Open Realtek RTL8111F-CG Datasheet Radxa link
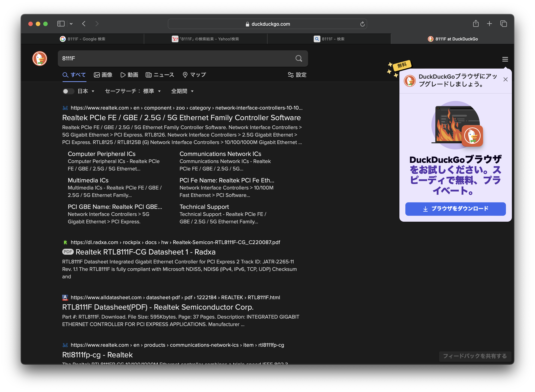535x392 pixels. (145, 252)
